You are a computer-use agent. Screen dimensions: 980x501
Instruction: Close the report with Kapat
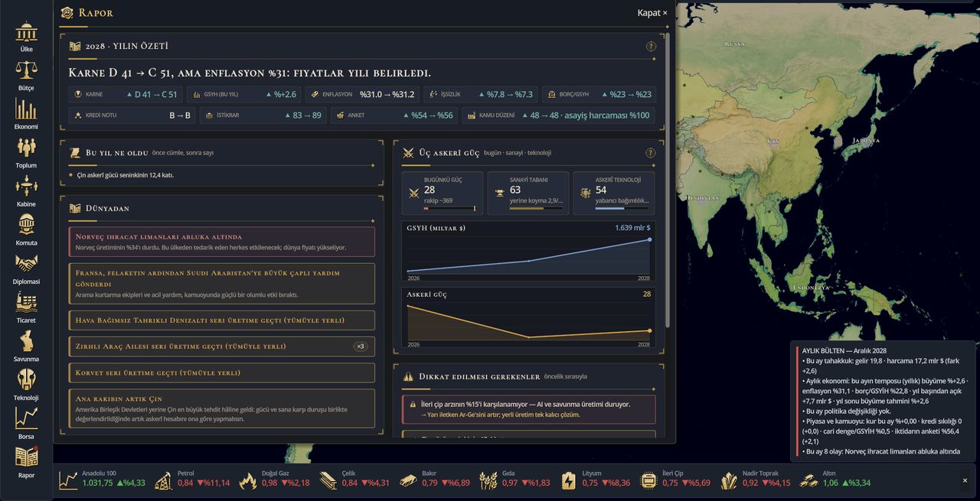[x=652, y=13]
